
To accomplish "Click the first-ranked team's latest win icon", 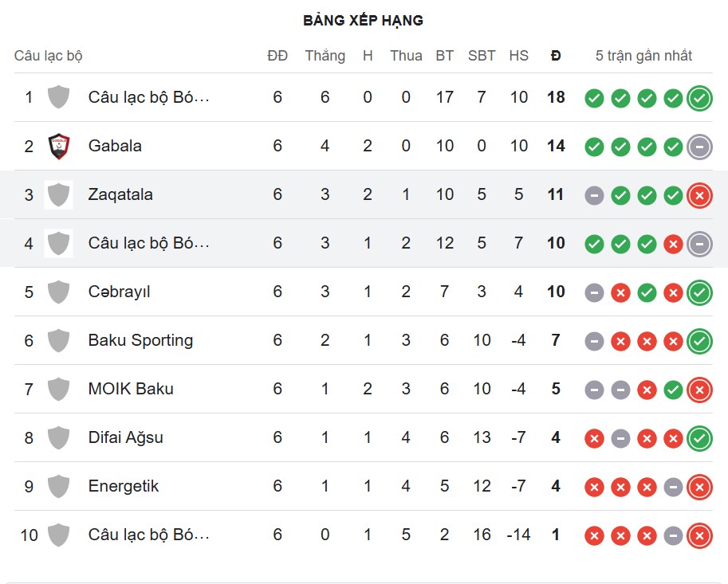I will pos(699,98).
